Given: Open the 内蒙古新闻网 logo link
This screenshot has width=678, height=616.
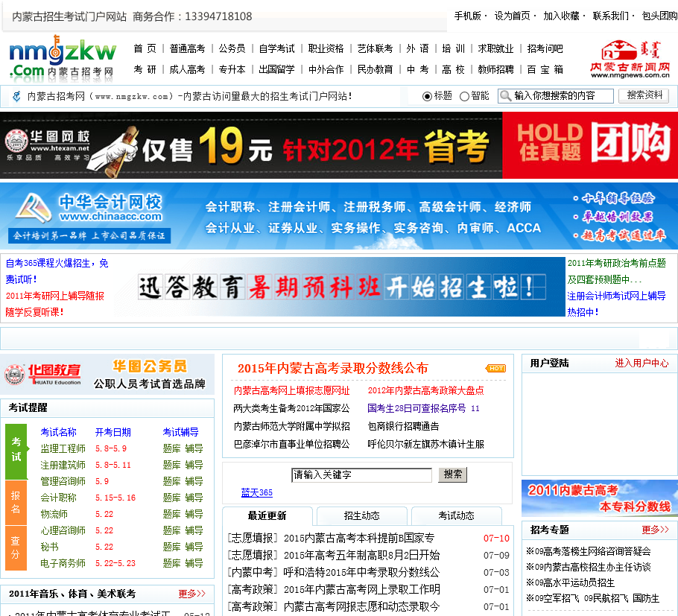Looking at the screenshot, I should point(630,60).
